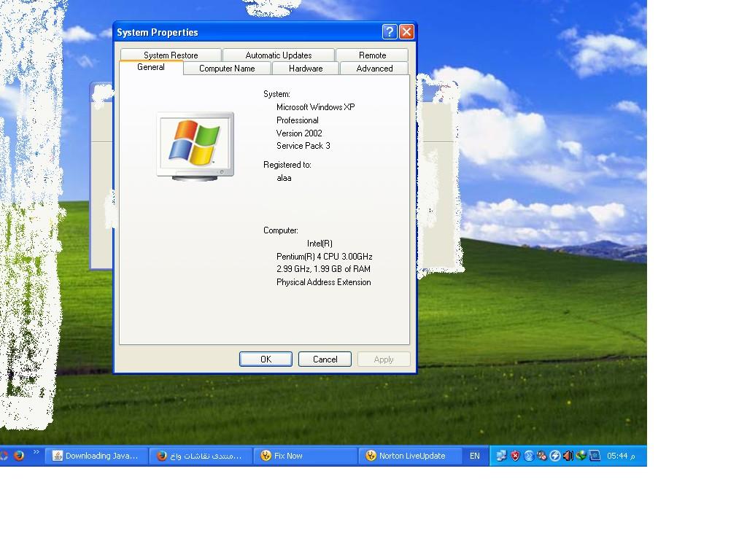
Task: Open the Automatic Updates tab
Action: (278, 55)
